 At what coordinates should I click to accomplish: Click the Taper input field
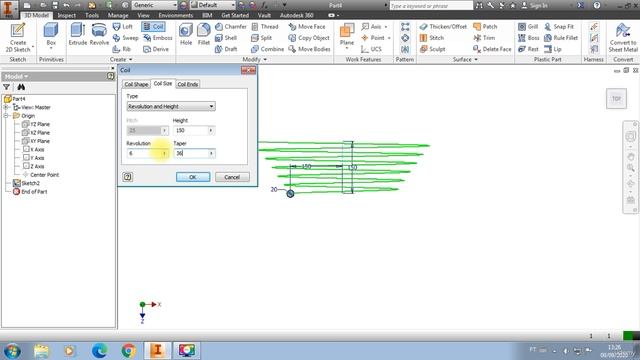tap(191, 153)
